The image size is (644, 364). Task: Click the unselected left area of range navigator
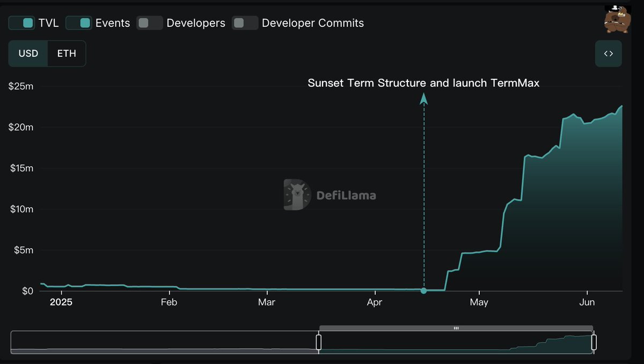tap(164, 342)
